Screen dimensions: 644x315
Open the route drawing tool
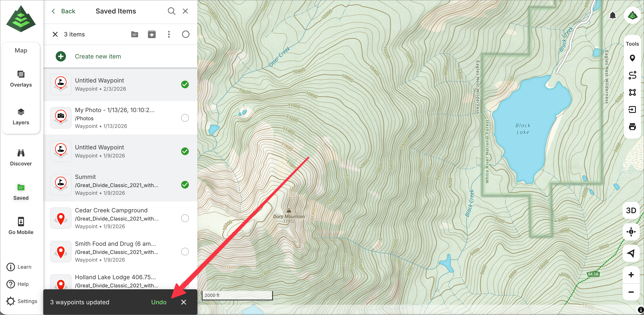pyautogui.click(x=632, y=75)
